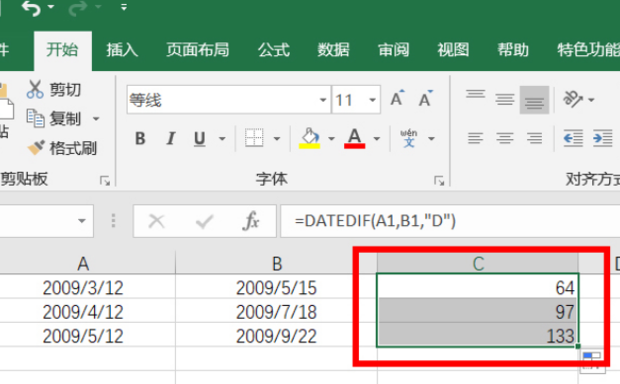The height and width of the screenshot is (384, 620).
Task: Apply the red font color A
Action: coord(355,138)
